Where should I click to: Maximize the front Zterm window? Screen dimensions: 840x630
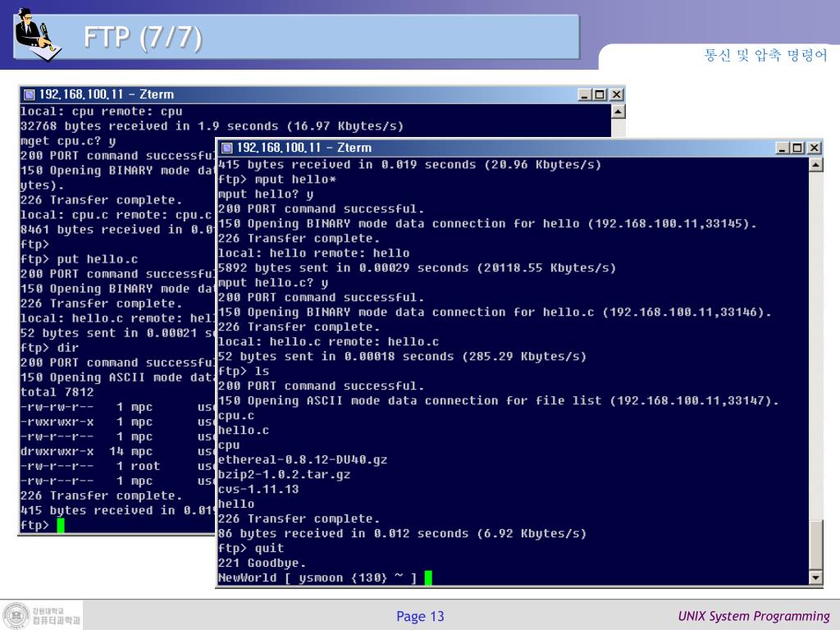click(797, 148)
